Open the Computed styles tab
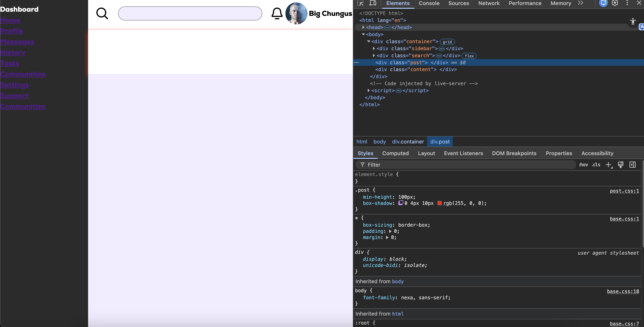Viewport: 644px width, 327px height. tap(395, 153)
